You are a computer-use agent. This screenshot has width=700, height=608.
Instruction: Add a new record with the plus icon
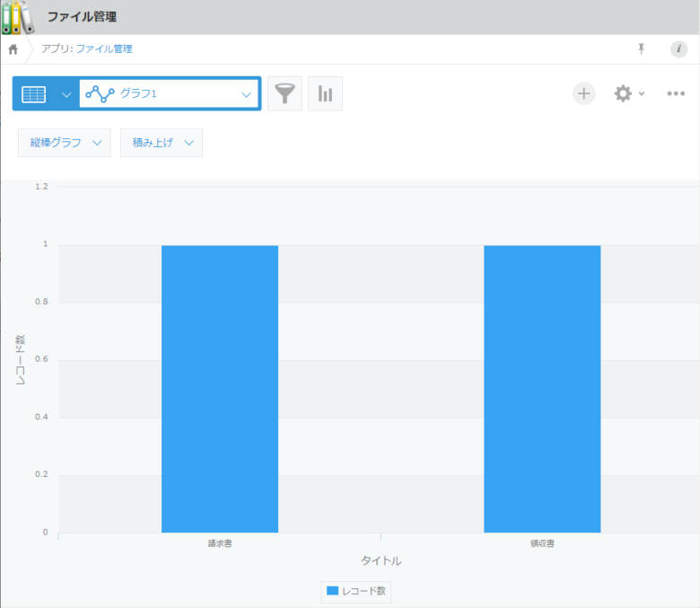coord(583,93)
